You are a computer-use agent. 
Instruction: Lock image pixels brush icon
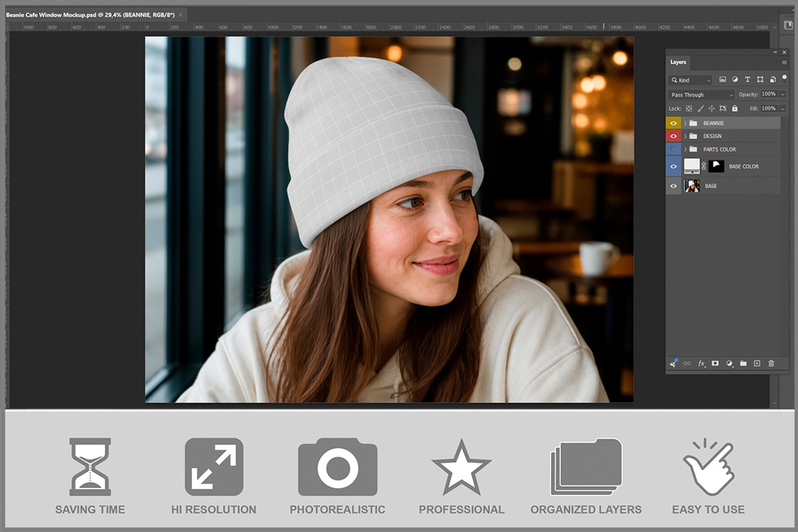point(700,108)
